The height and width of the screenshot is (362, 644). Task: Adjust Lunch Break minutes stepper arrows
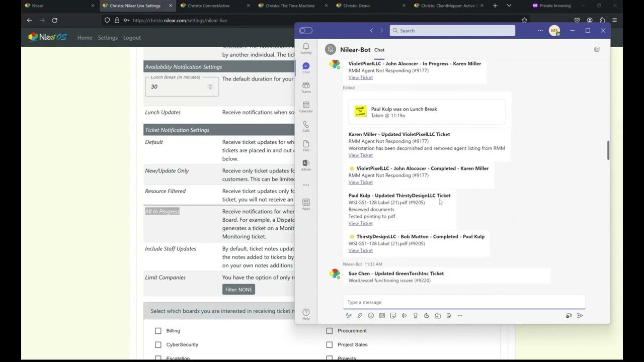210,86
